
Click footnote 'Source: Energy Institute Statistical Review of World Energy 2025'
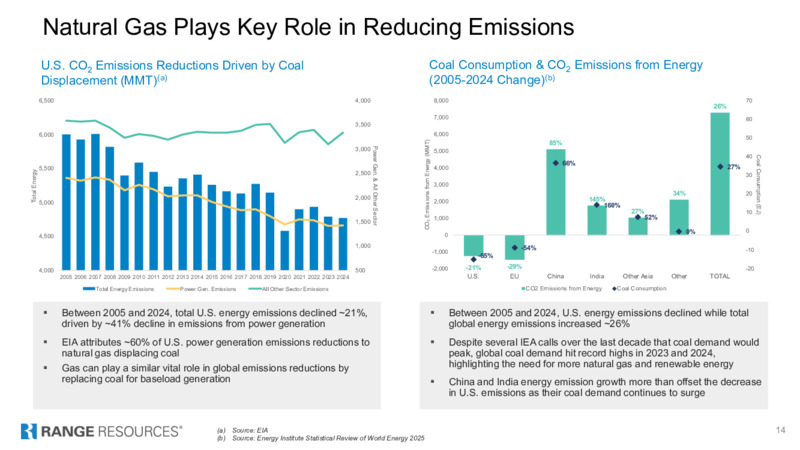328,438
